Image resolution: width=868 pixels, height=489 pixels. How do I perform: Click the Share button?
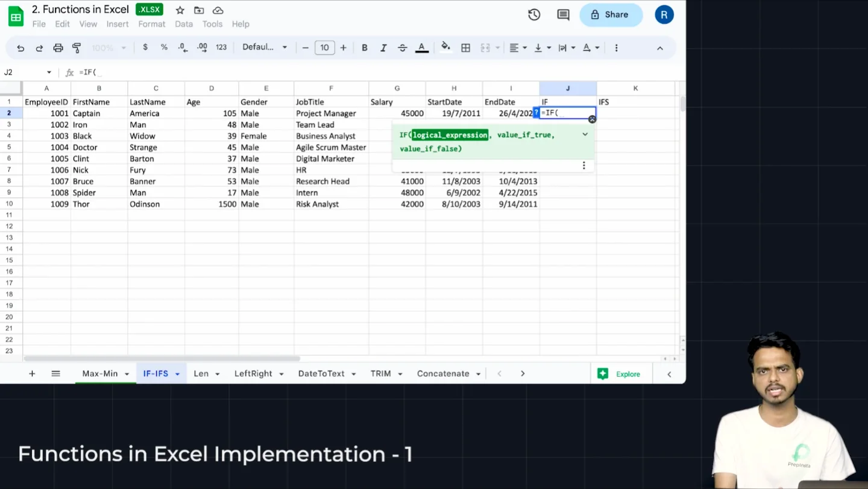coord(610,15)
